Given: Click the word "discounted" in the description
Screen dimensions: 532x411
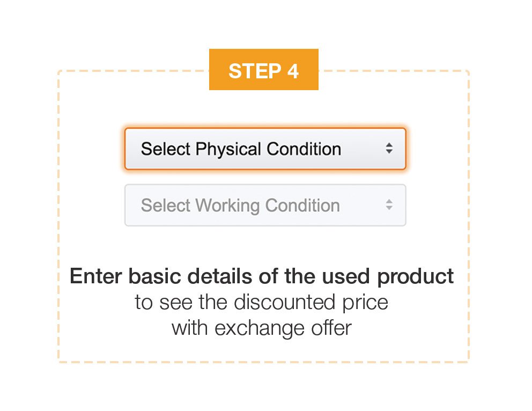Looking at the screenshot, I should coord(278,303).
